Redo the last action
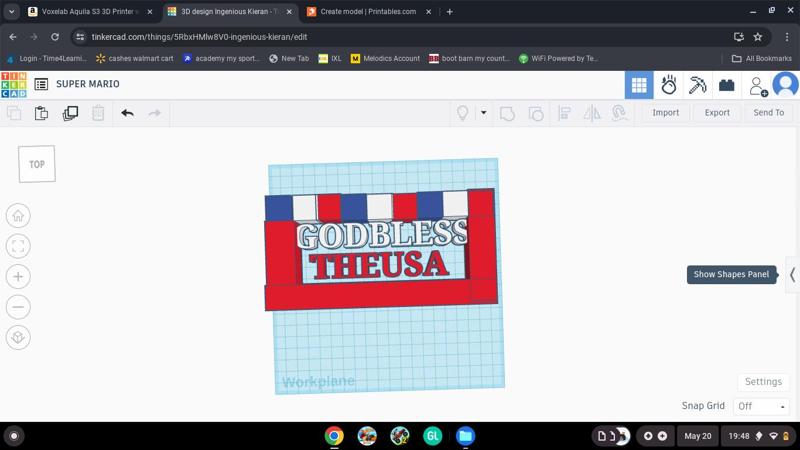800x450 pixels. pyautogui.click(x=155, y=113)
